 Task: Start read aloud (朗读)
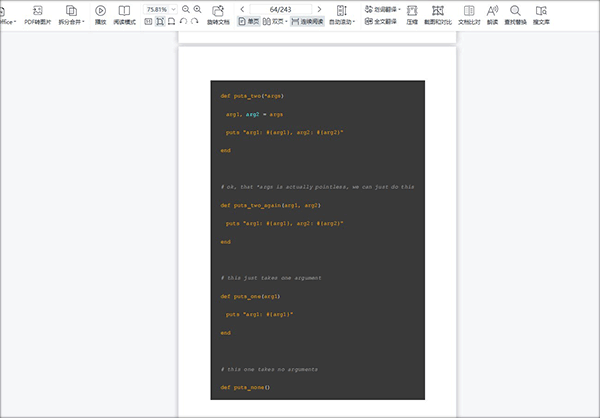click(x=492, y=15)
